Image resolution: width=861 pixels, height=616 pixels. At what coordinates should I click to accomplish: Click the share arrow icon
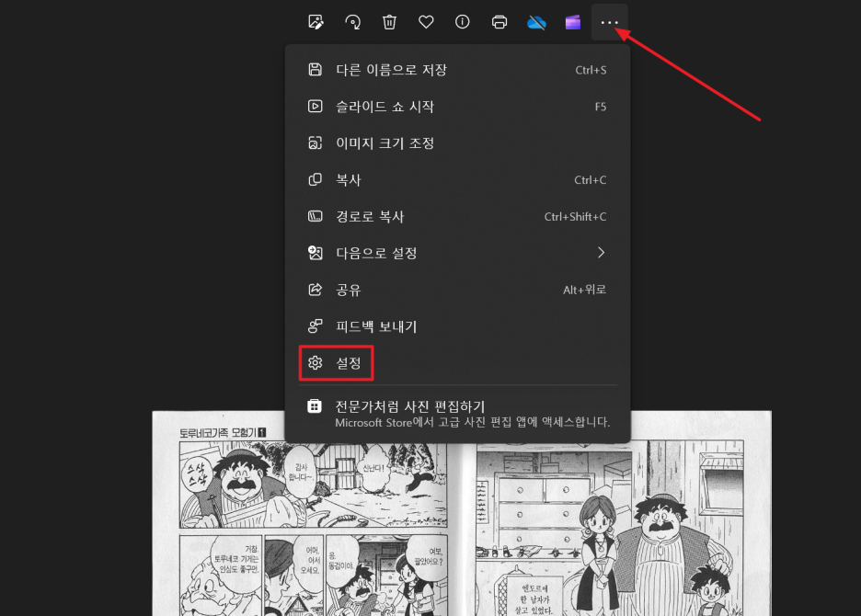[316, 290]
